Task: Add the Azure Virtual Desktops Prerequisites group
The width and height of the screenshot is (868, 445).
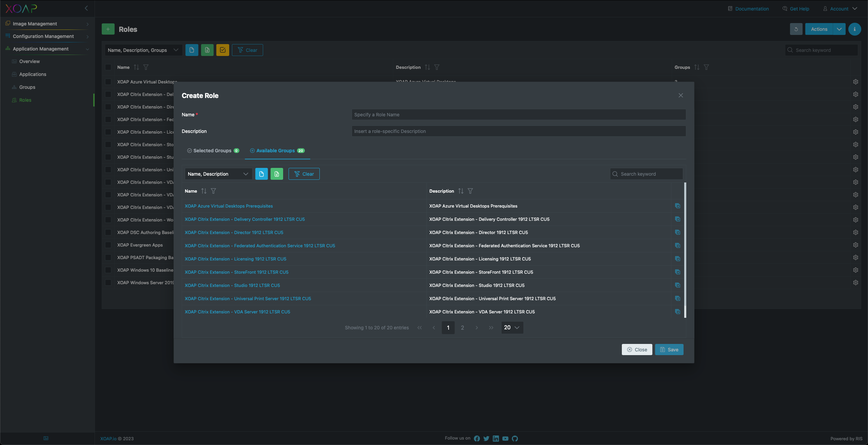Action: (x=677, y=206)
